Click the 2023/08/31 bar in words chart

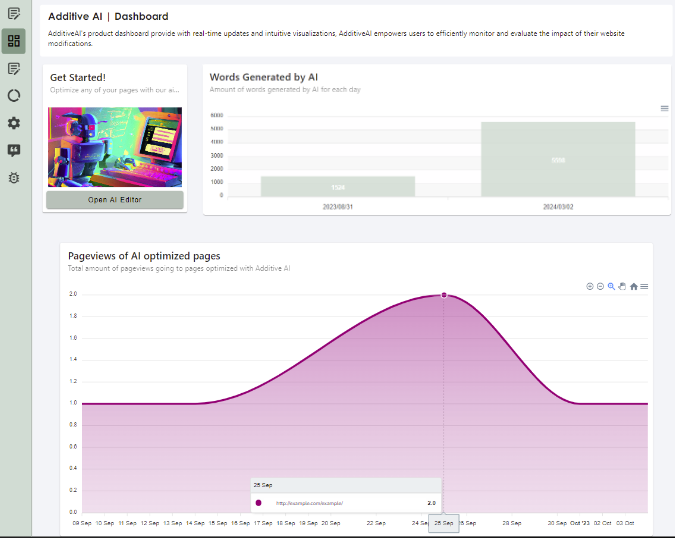338,186
